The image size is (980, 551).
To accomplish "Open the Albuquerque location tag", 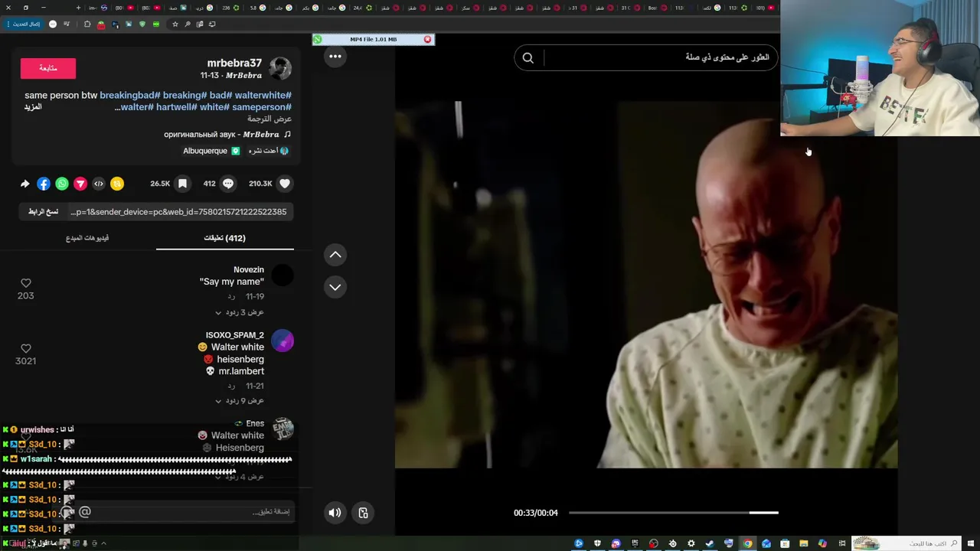I will [211, 151].
